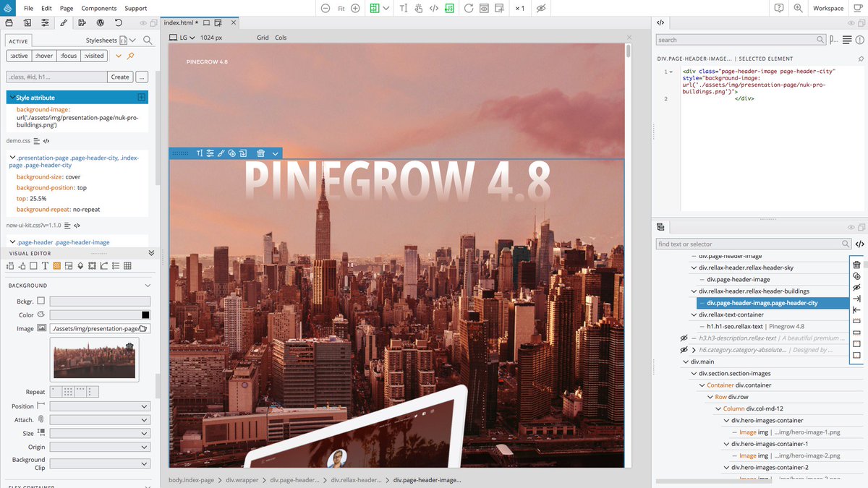Select the text edit tool in top toolbar
Screen dimensions: 868x488
click(403, 8)
